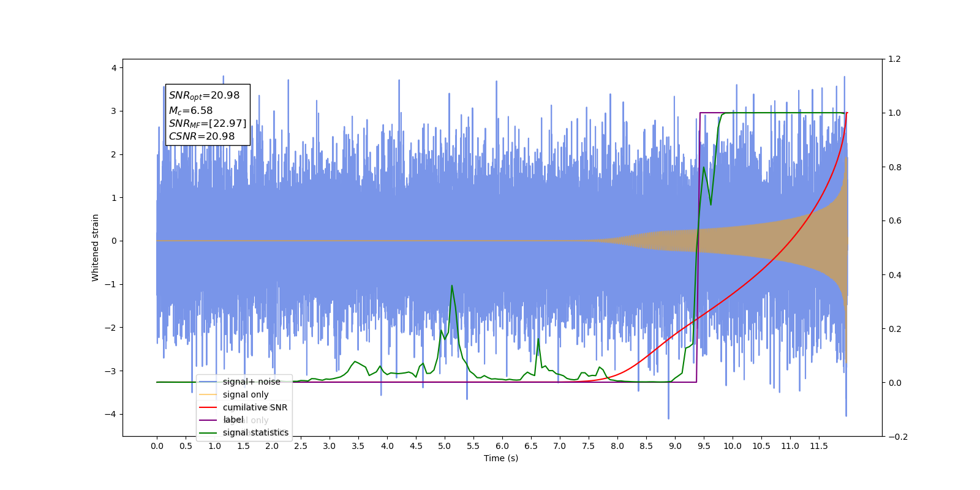
Task: Click the 8.0 x-axis tick label
Action: point(617,446)
